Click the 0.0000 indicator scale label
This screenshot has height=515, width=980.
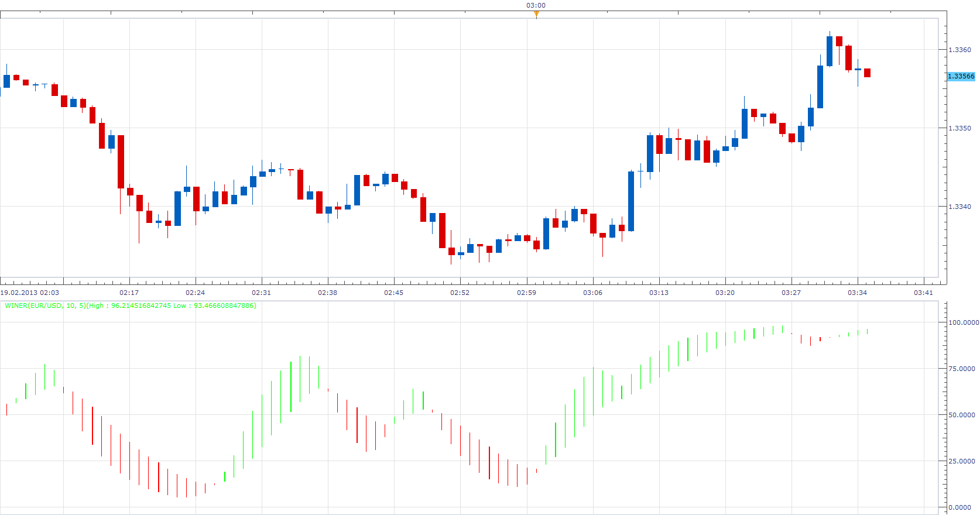pyautogui.click(x=960, y=507)
